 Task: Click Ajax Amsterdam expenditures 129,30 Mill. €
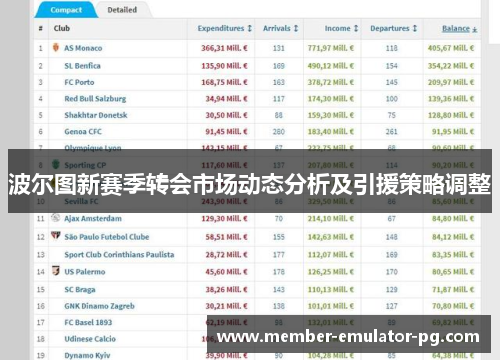click(x=224, y=219)
